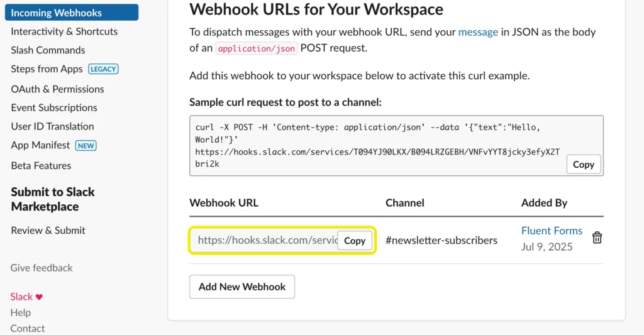Viewport: 644px width, 335px height.
Task: Open Review & Submit page
Action: coord(48,230)
